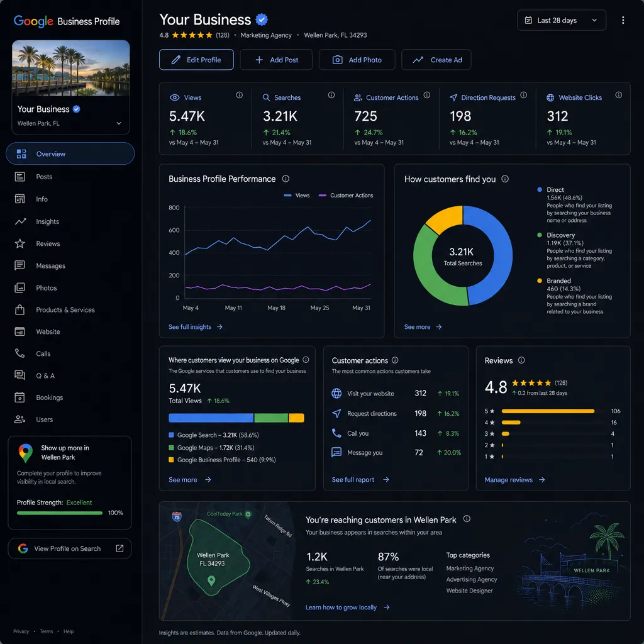Image resolution: width=644 pixels, height=644 pixels.
Task: Click the verified badge next to Your Business title
Action: (x=262, y=19)
